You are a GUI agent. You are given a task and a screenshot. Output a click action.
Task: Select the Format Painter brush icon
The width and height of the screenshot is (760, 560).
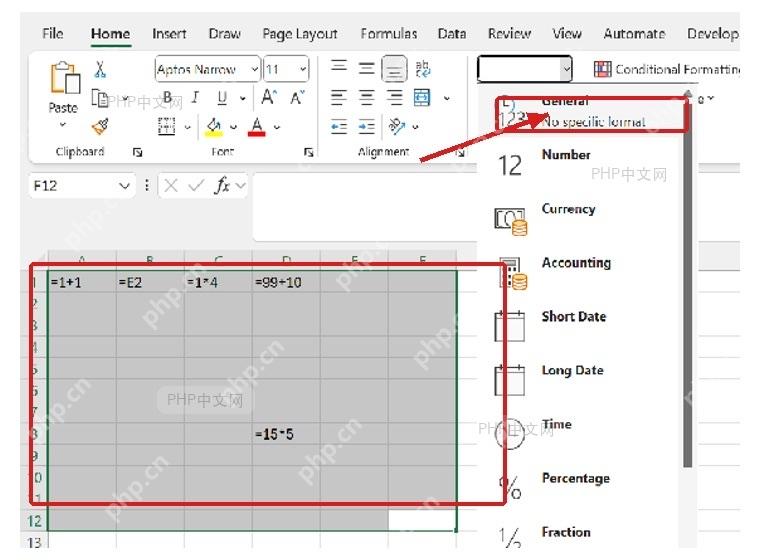point(100,127)
